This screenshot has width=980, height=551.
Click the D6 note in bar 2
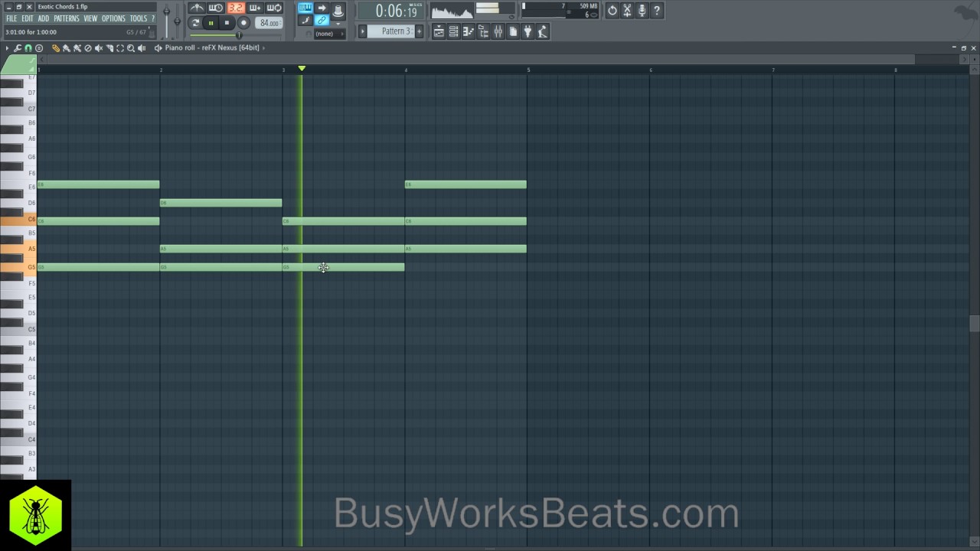tap(221, 203)
